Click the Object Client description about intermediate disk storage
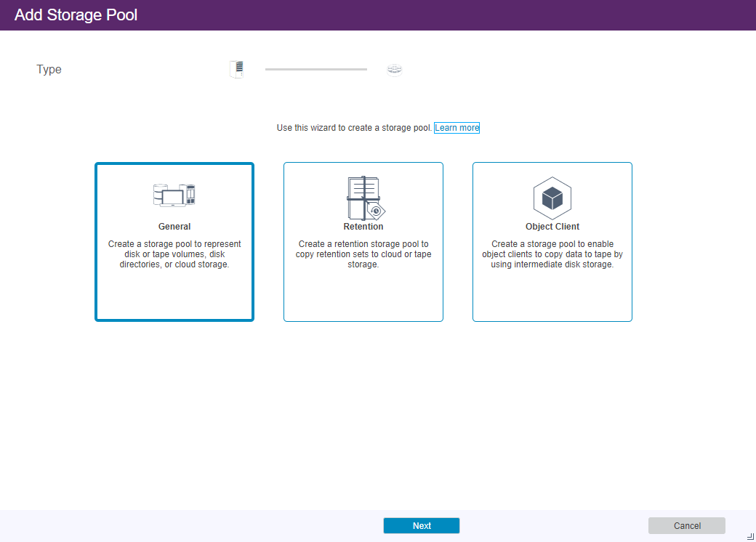The image size is (756, 542). (x=552, y=254)
